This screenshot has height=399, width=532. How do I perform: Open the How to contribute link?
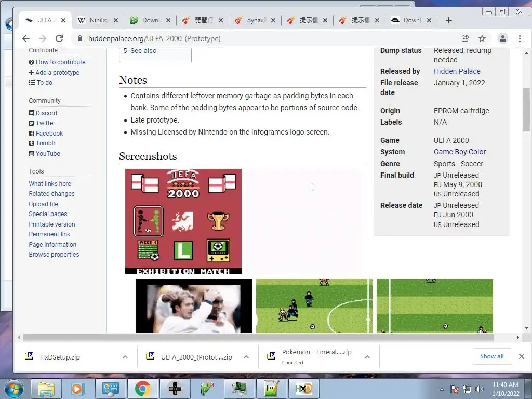click(60, 62)
